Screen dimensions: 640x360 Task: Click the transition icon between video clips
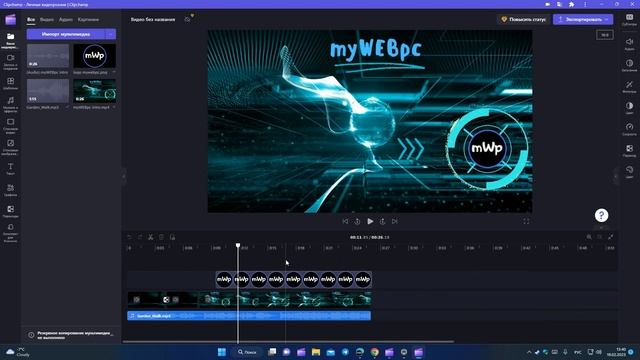pos(166,300)
